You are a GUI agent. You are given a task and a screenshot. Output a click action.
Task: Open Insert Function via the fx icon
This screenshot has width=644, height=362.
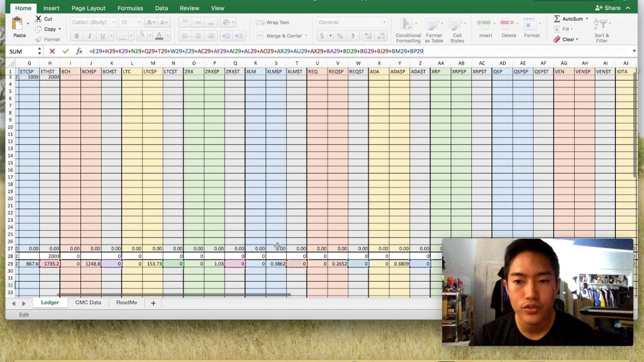(79, 51)
